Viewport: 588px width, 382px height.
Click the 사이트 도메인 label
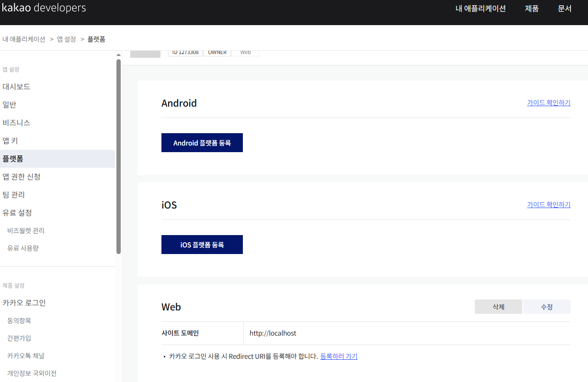(180, 333)
